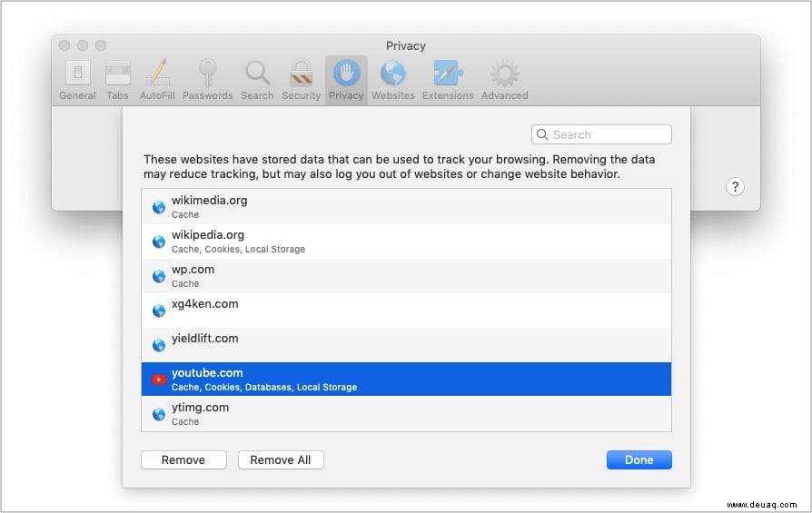Click the globe icon beside wp.com
The height and width of the screenshot is (513, 812).
click(x=158, y=276)
